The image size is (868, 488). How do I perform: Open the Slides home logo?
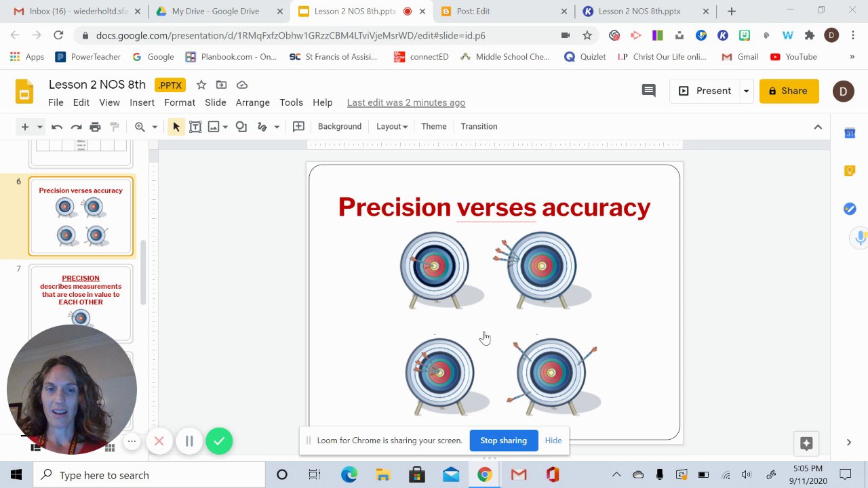coord(24,92)
